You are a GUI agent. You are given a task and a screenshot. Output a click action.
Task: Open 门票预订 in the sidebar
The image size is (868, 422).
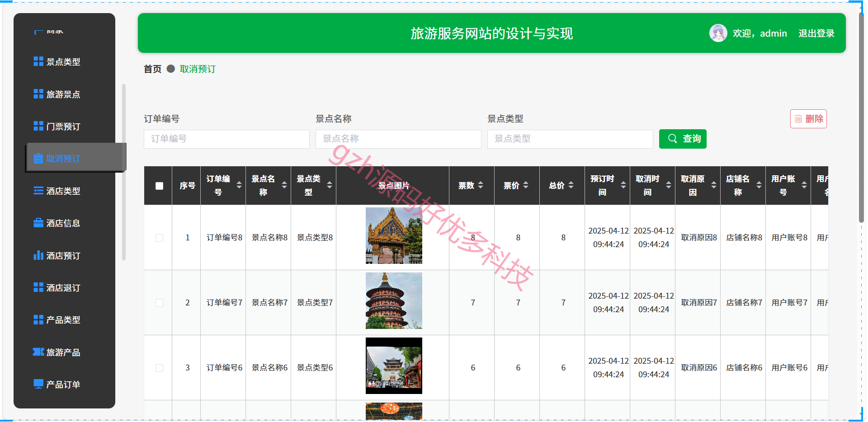point(63,127)
